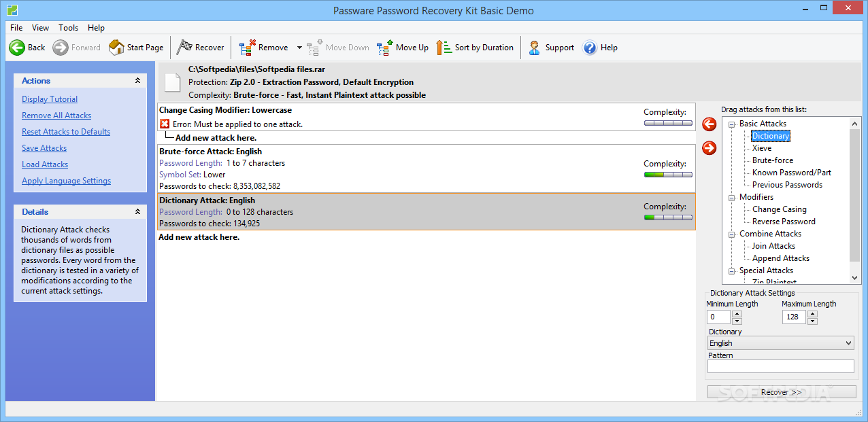Click the left red arrow button
This screenshot has width=868, height=422.
pyautogui.click(x=710, y=124)
